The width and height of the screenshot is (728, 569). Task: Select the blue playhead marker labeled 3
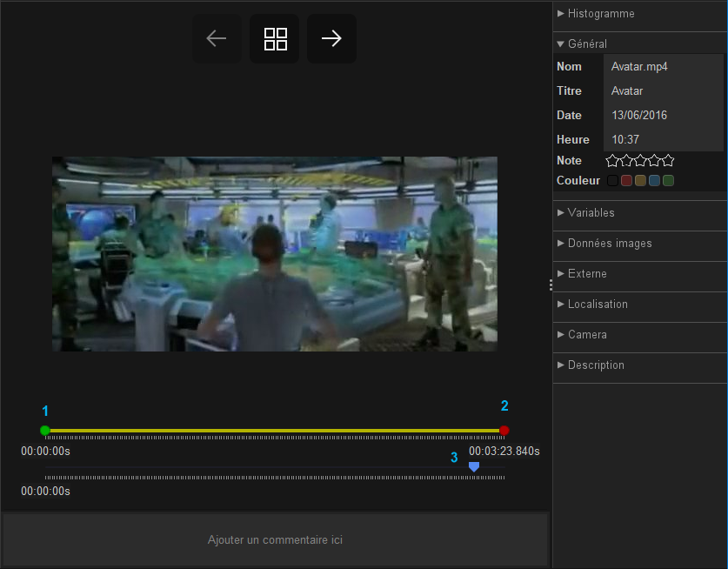473,467
